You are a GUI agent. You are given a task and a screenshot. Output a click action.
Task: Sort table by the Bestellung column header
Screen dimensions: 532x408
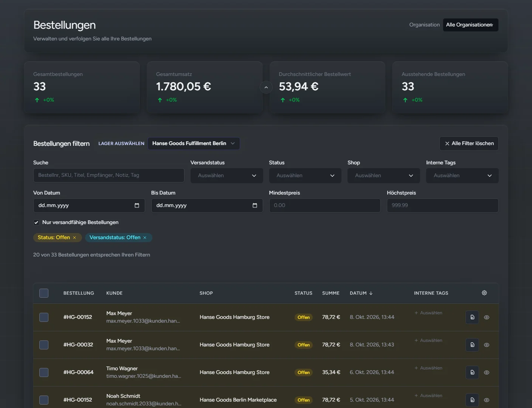[x=79, y=293]
